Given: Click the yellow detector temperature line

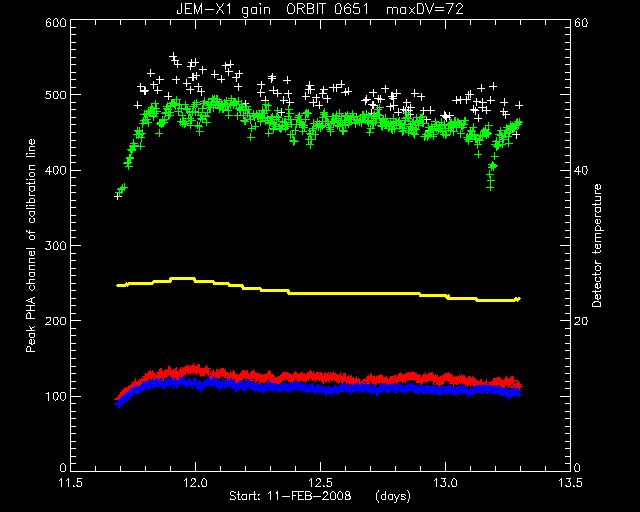Looking at the screenshot, I should pos(318,293).
